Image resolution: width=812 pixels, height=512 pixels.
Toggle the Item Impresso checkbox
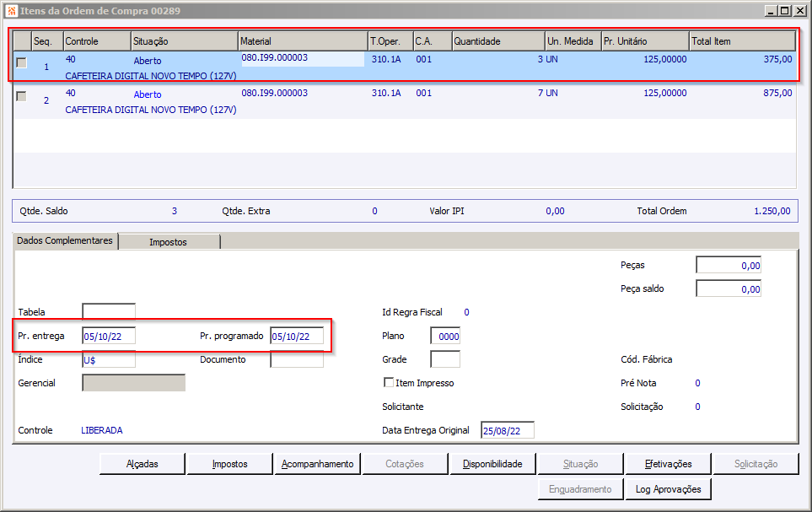pos(389,383)
